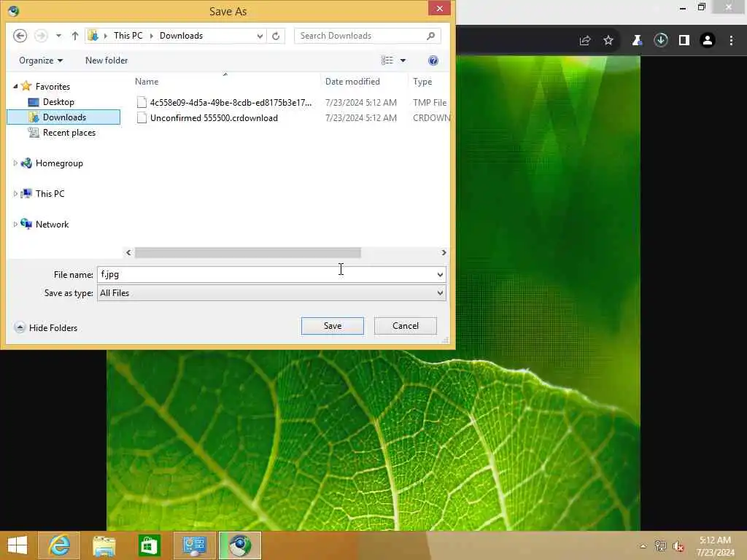Change the file view layout icon
The height and width of the screenshot is (560, 747).
click(x=387, y=61)
